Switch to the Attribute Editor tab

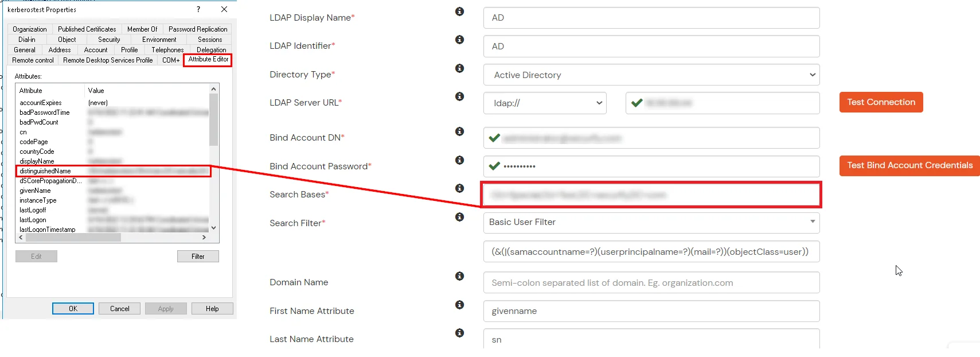pos(208,60)
